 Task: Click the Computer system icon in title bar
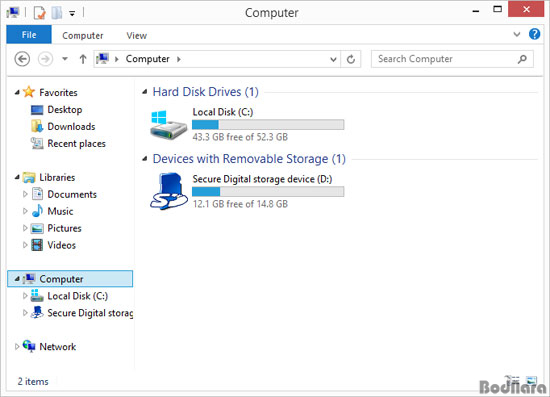point(13,13)
